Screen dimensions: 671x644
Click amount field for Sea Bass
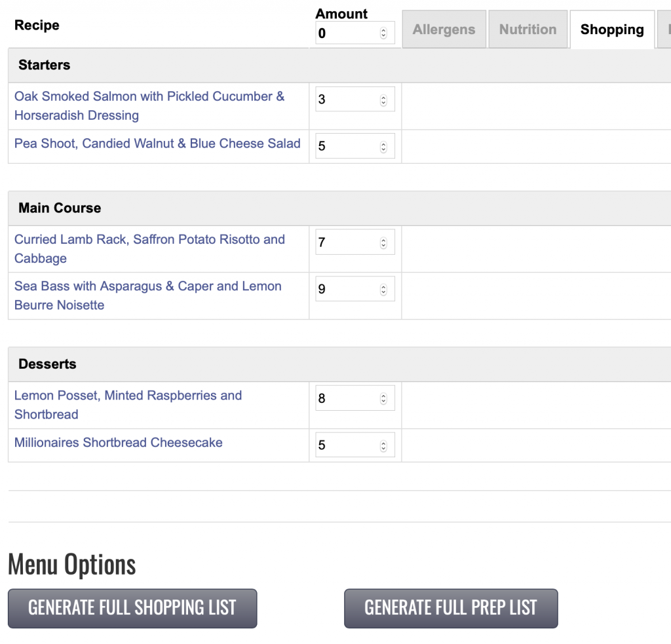pos(355,289)
